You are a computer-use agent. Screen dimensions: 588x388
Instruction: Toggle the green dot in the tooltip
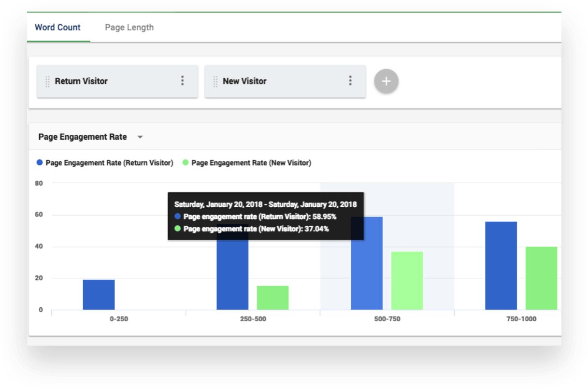click(177, 229)
